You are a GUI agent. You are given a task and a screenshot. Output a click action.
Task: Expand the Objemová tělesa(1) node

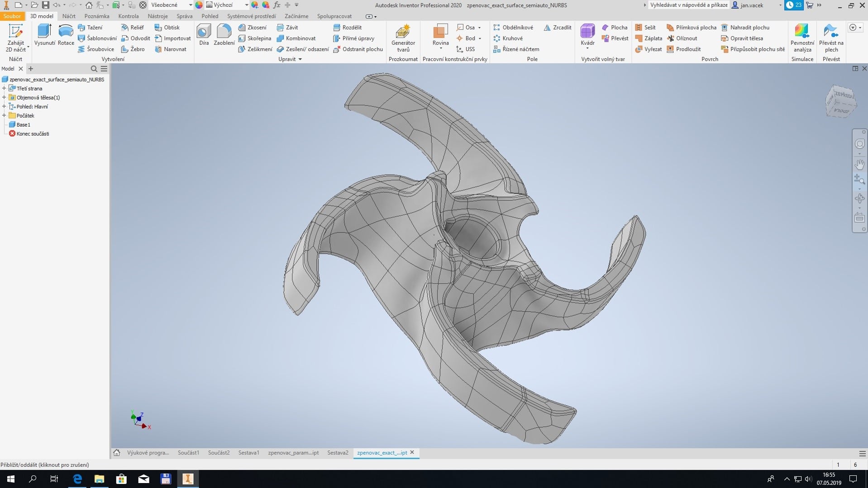4,98
